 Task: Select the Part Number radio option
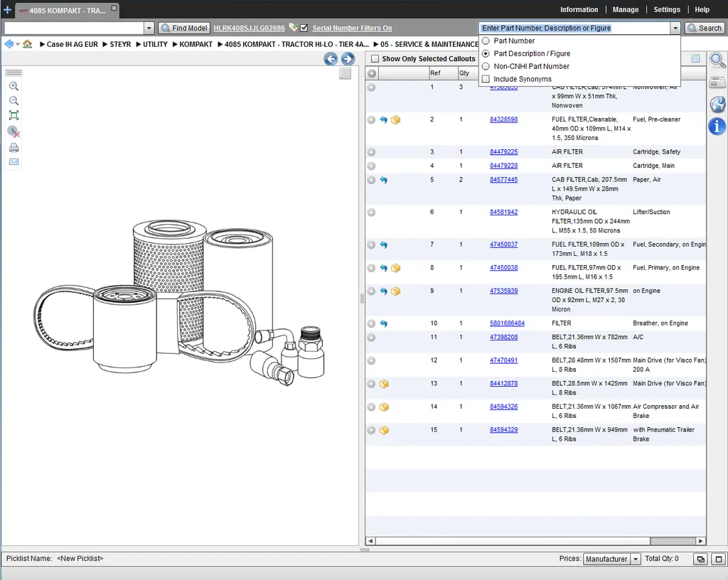486,41
